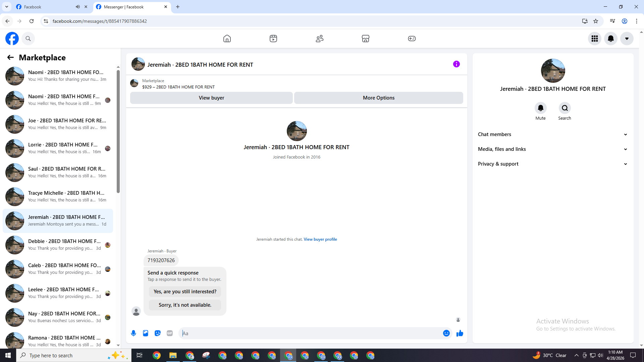Open the tab search dropdown arrow
Image resolution: width=644 pixels, height=362 pixels.
[x=7, y=7]
